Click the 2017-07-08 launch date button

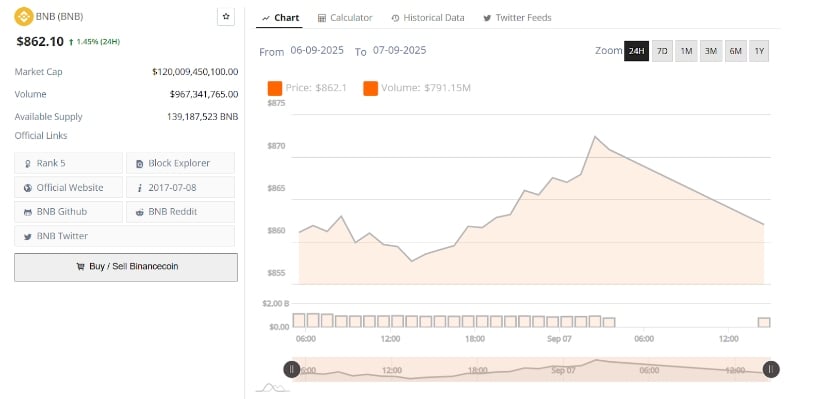coord(180,187)
